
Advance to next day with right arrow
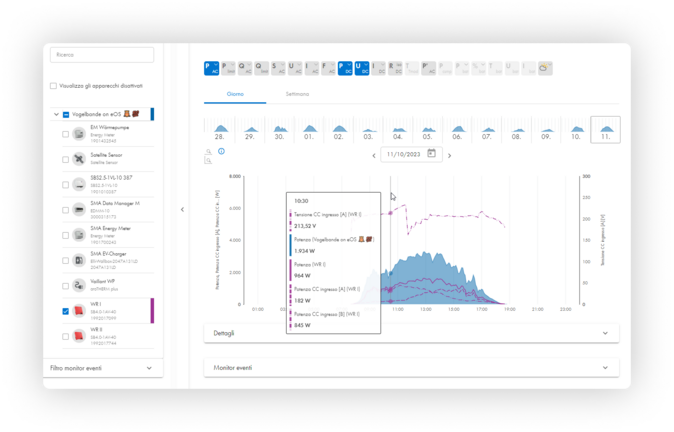[x=449, y=155]
